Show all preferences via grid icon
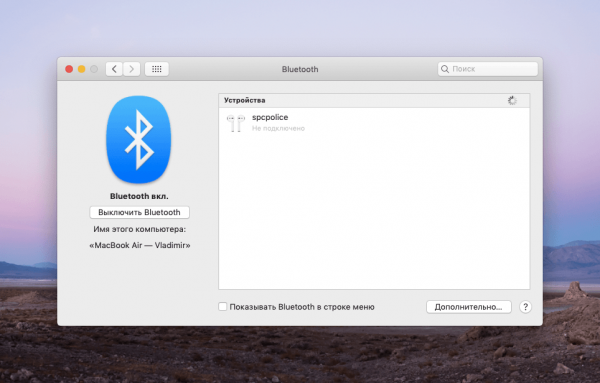This screenshot has width=600, height=383. pos(157,69)
